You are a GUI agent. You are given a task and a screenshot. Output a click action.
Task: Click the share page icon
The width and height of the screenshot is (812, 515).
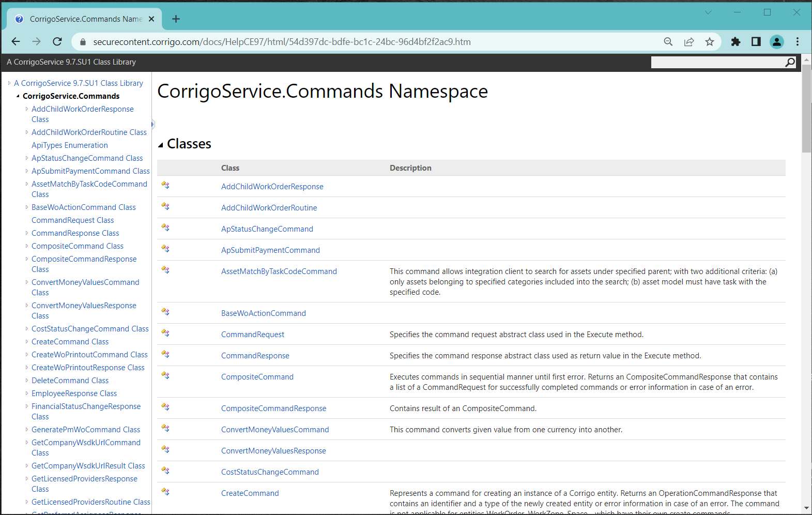(689, 42)
